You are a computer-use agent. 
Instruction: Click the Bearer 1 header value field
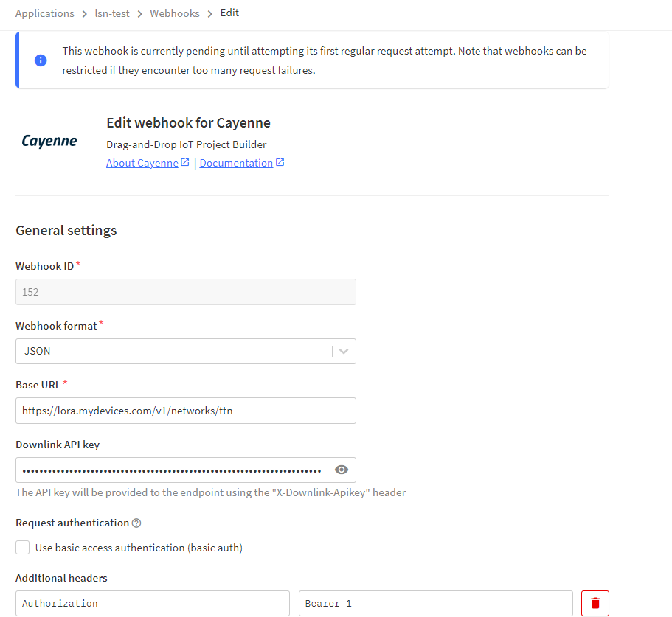click(x=435, y=603)
